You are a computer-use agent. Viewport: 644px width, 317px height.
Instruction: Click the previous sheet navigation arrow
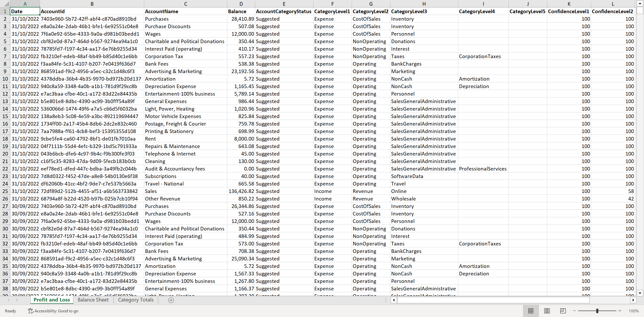[x=9, y=300]
